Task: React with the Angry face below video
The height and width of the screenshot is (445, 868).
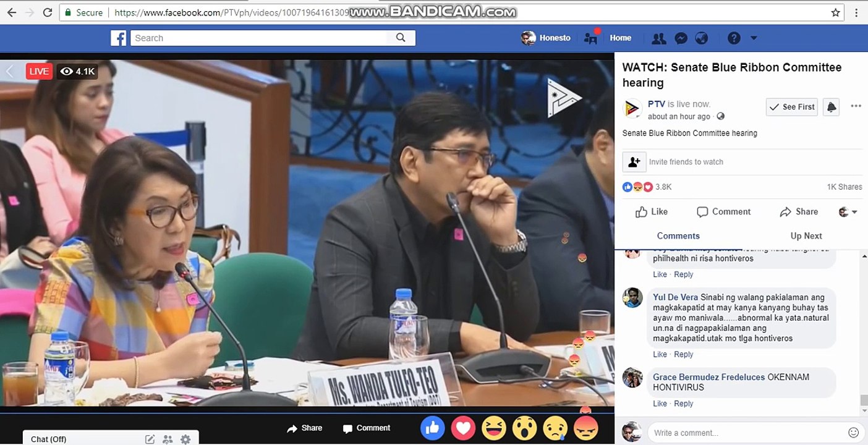Action: (585, 428)
